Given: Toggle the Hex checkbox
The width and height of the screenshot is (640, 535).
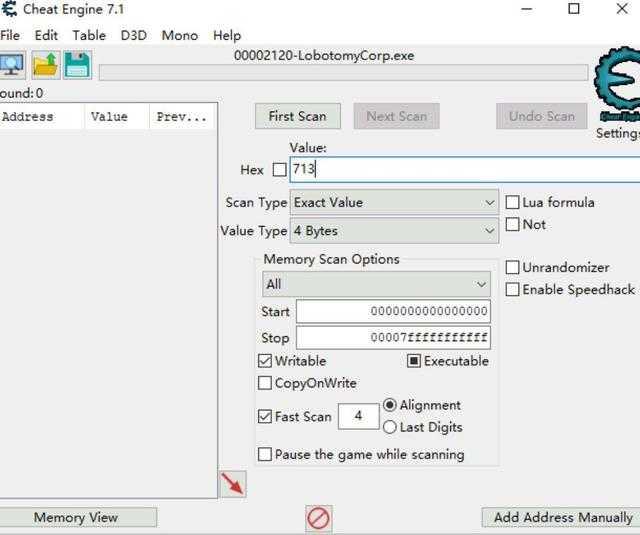Looking at the screenshot, I should pyautogui.click(x=279, y=169).
